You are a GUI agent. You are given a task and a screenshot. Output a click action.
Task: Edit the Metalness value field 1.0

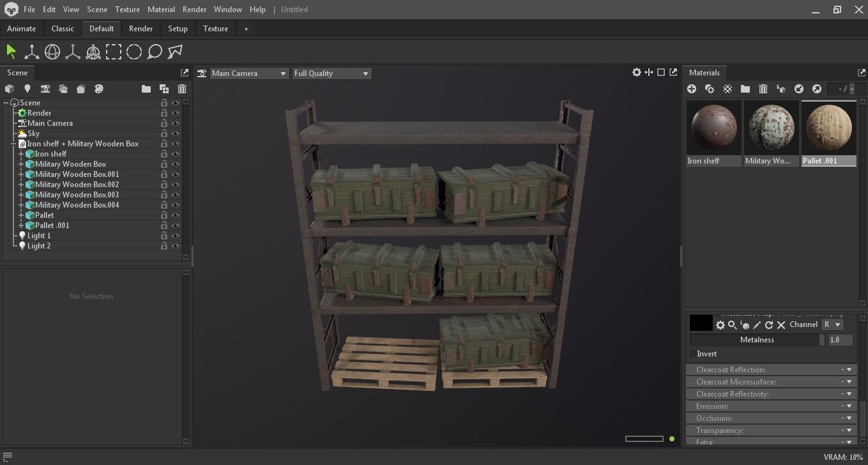840,340
